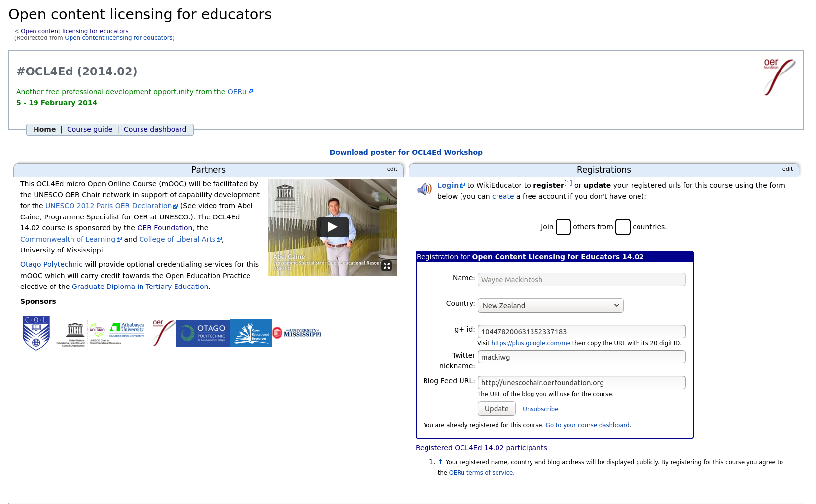Image resolution: width=816 pixels, height=504 pixels.
Task: Open the Course dashboard tab
Action: tap(155, 129)
